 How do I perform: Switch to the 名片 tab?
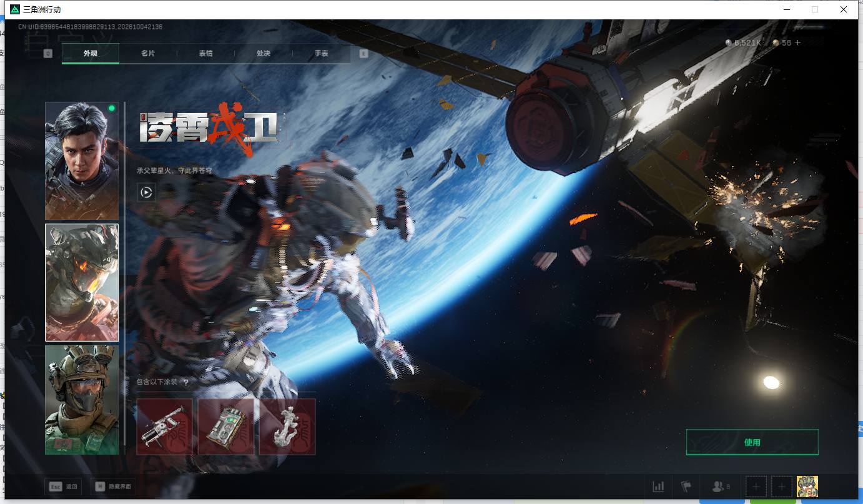(148, 54)
